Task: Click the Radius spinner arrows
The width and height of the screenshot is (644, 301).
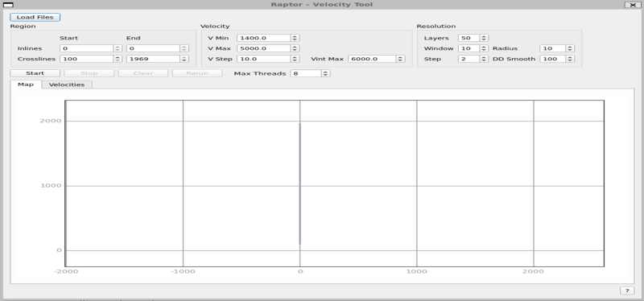Action: (x=570, y=48)
